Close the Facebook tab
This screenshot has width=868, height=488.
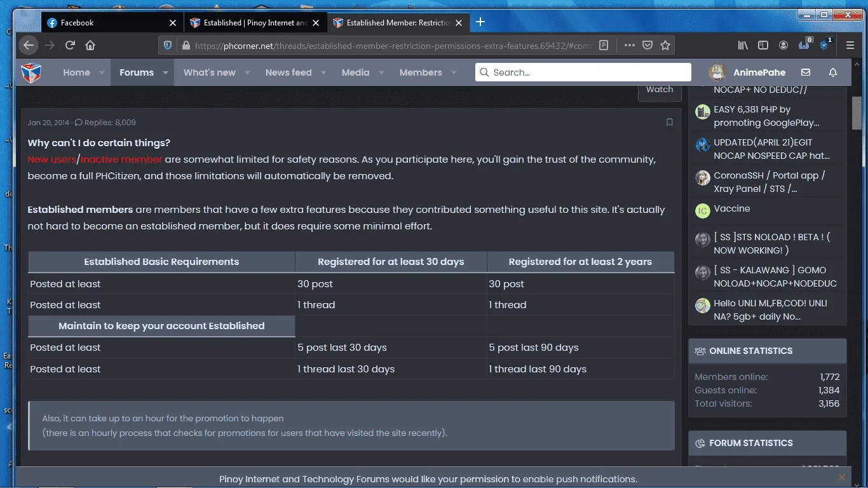click(x=173, y=22)
